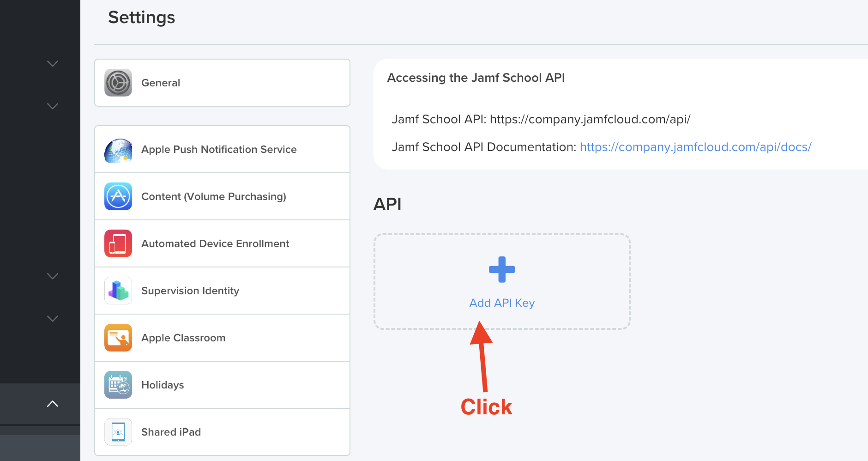Click the General gear icon
Screen dimensions: 868x461
point(118,83)
